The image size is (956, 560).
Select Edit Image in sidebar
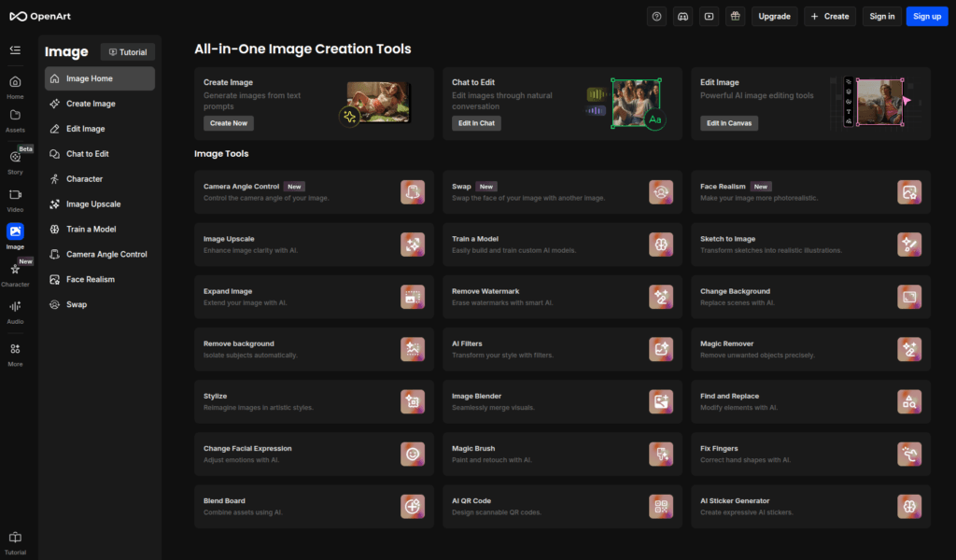point(99,129)
